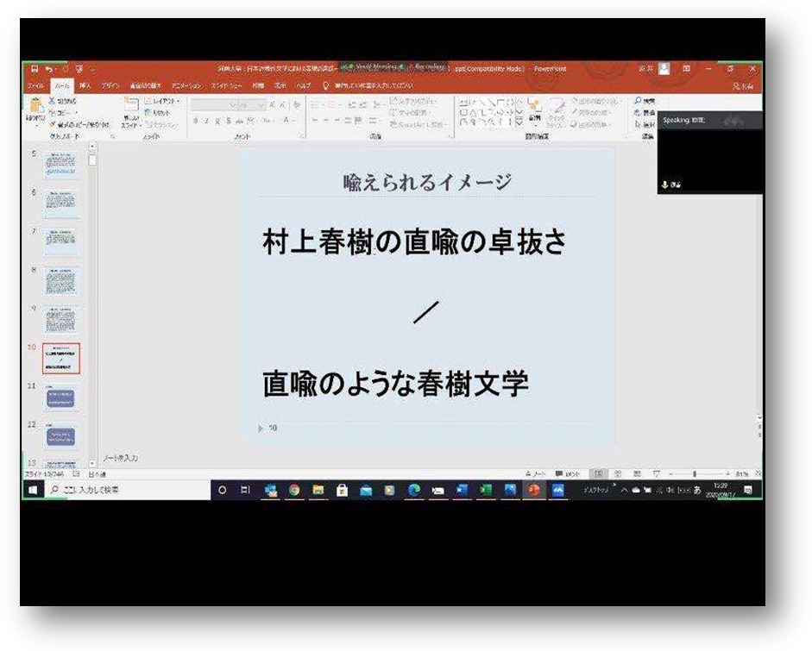Open Insert (挿入) tab
812x651 pixels.
[x=85, y=85]
